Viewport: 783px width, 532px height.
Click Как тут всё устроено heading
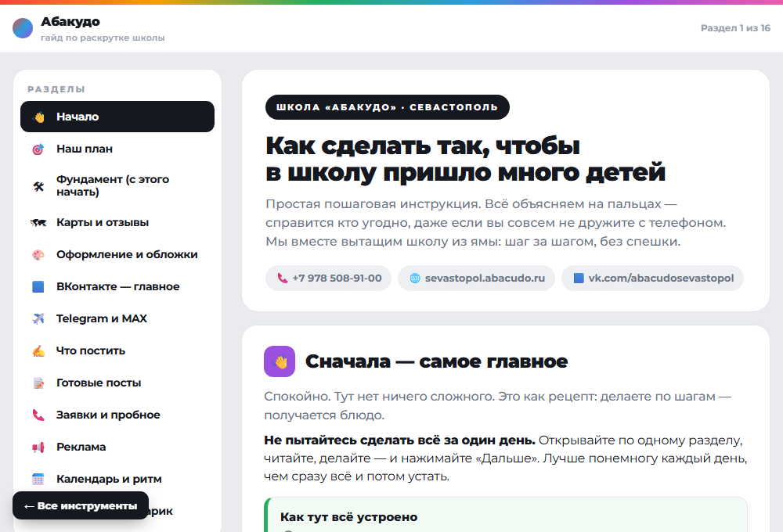(349, 517)
